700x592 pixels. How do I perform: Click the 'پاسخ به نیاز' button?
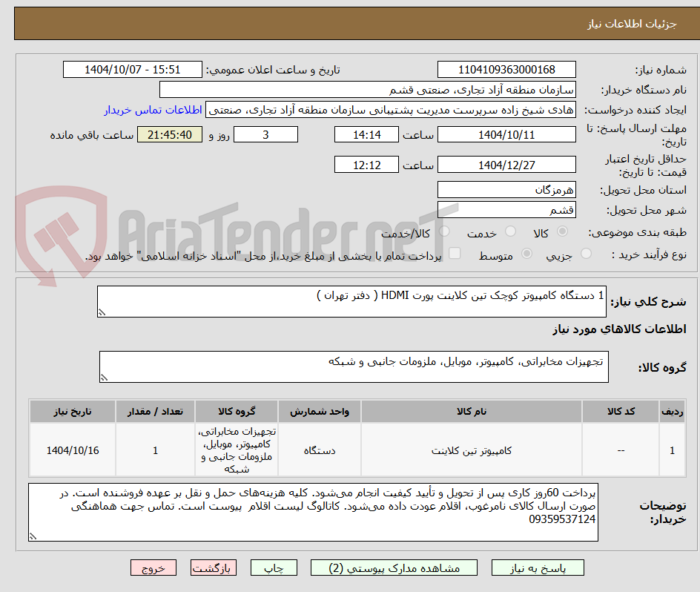pyautogui.click(x=538, y=568)
